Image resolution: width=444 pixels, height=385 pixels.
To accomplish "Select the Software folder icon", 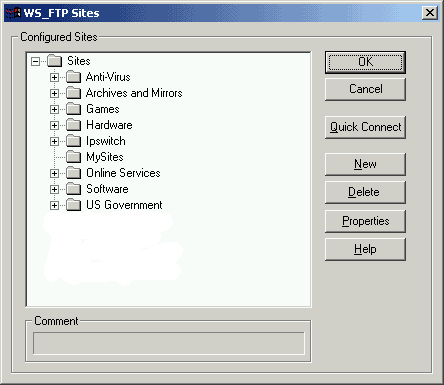I will (73, 189).
